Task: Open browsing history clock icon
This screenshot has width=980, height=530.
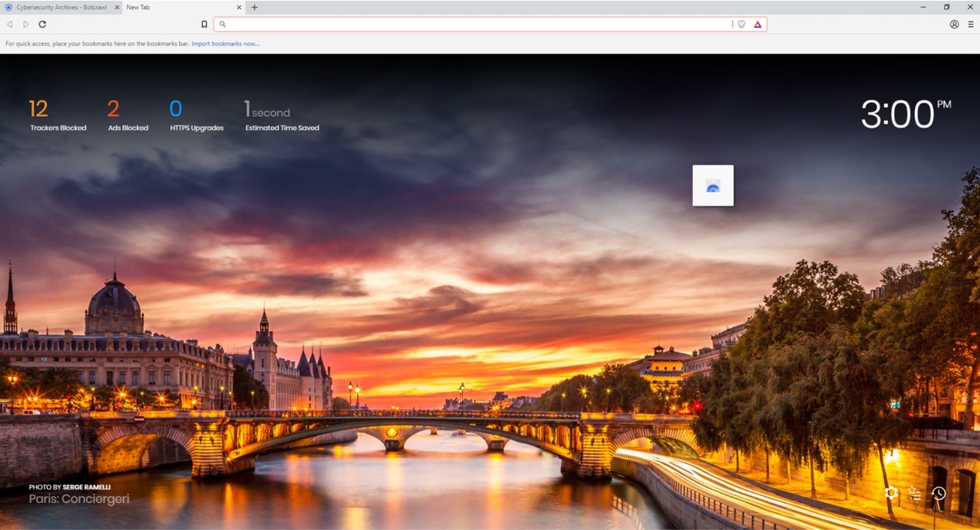Action: coord(938,493)
